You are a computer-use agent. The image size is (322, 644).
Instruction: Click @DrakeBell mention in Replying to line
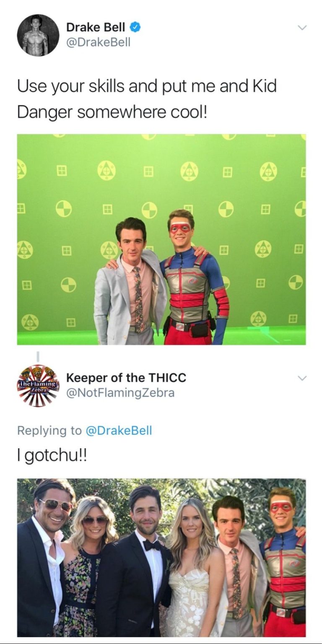pyautogui.click(x=119, y=431)
